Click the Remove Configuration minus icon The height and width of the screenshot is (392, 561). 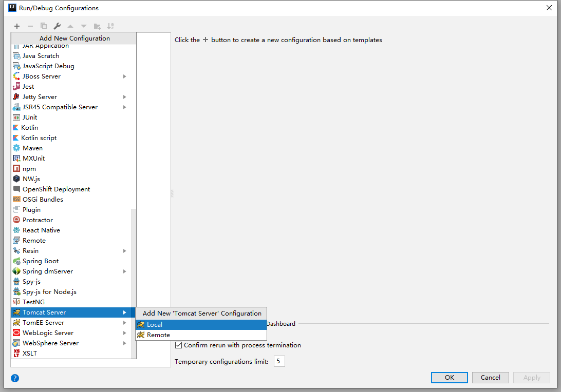coord(30,26)
